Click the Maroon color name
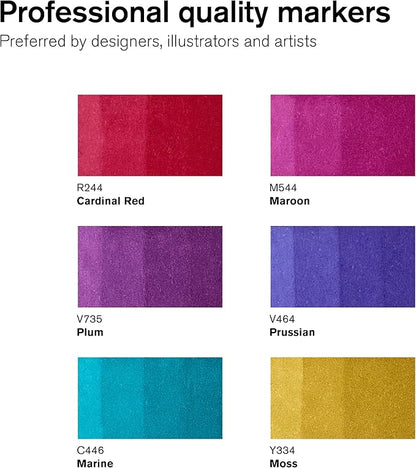The image size is (416, 468). [290, 201]
